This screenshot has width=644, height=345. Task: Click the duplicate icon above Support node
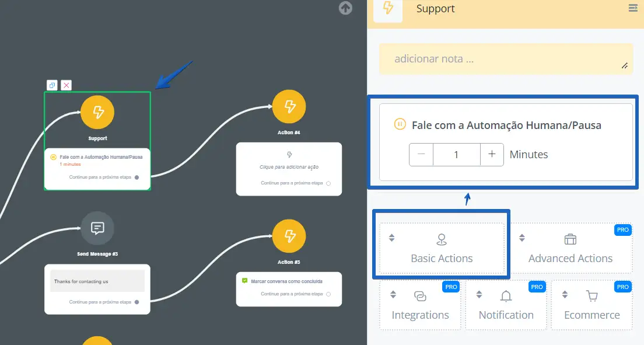click(x=52, y=85)
